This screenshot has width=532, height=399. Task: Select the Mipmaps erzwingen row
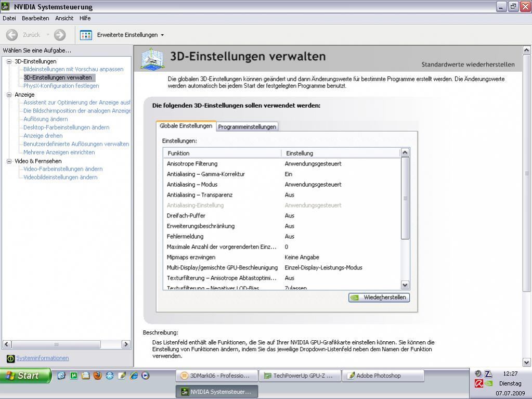(x=282, y=257)
